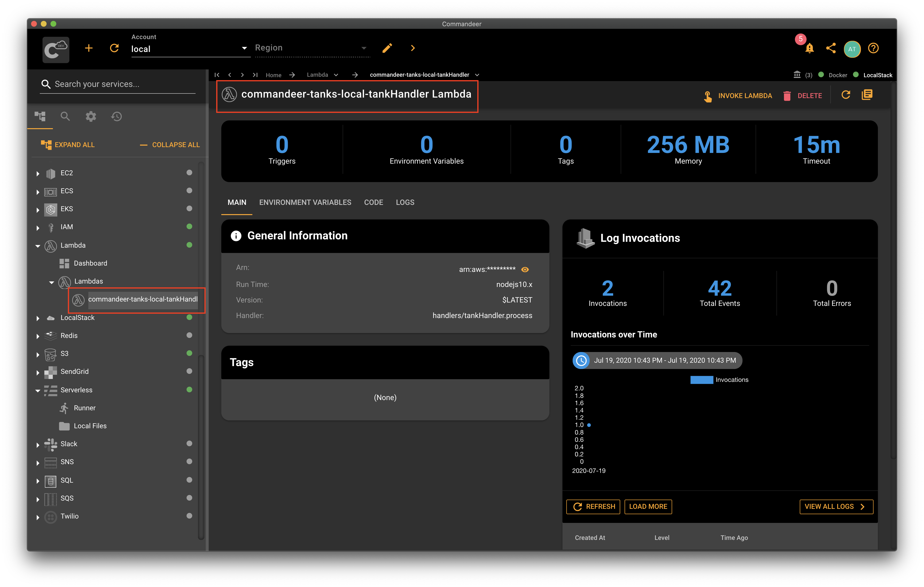The width and height of the screenshot is (924, 587).
Task: Click COLLAPSE ALL in sidebar
Action: [170, 145]
